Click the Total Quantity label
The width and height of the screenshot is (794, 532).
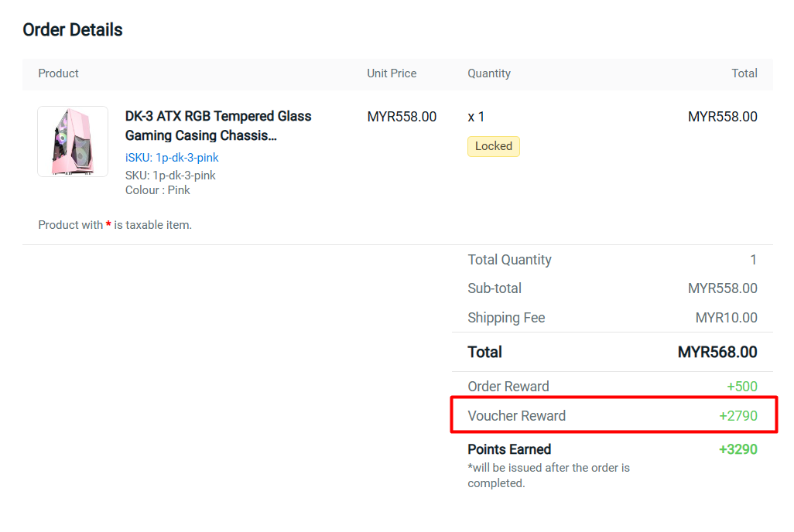coord(509,260)
